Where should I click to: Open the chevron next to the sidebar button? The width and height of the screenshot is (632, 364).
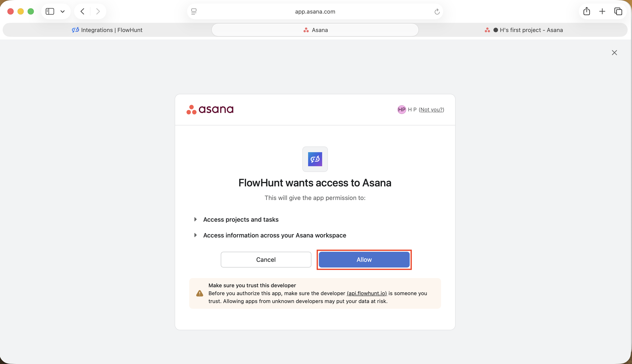tap(63, 11)
